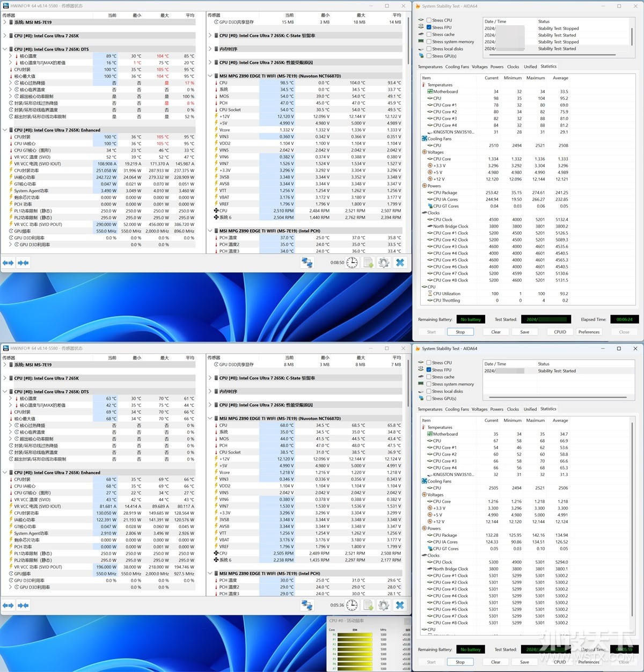Screen dimensions: 644x672
Task: Open Voltages tab in upper AIDA64
Action: 480,67
